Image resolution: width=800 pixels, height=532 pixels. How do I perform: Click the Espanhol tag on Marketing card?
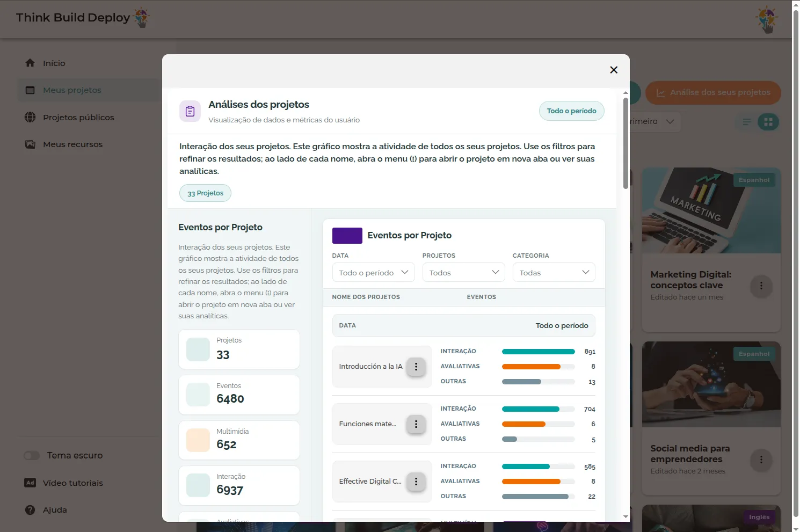(x=754, y=180)
